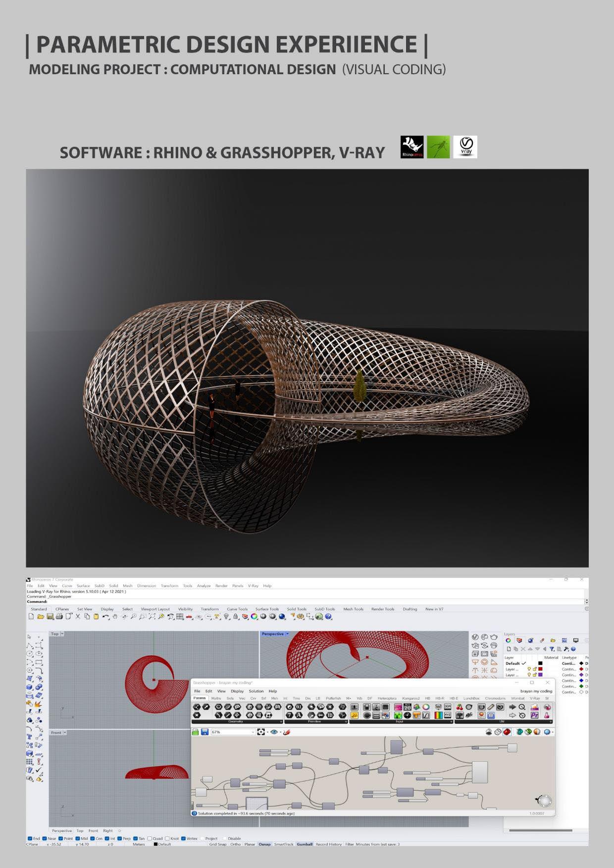614x868 pixels.
Task: Click the Save disk icon in Rhino toolbar
Action: (x=50, y=616)
